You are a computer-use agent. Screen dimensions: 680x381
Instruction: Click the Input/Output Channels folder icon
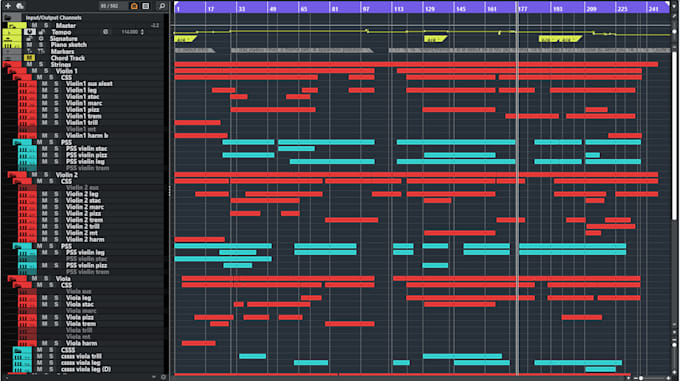coord(8,18)
